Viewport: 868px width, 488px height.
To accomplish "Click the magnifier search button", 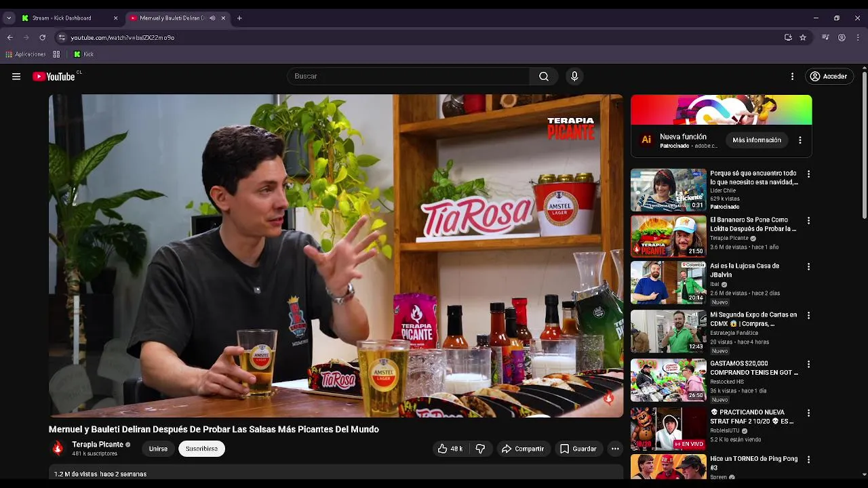I will (x=544, y=77).
